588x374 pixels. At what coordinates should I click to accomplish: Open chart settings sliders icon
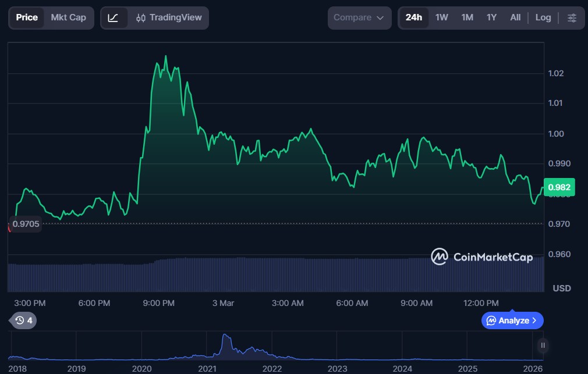coord(572,17)
